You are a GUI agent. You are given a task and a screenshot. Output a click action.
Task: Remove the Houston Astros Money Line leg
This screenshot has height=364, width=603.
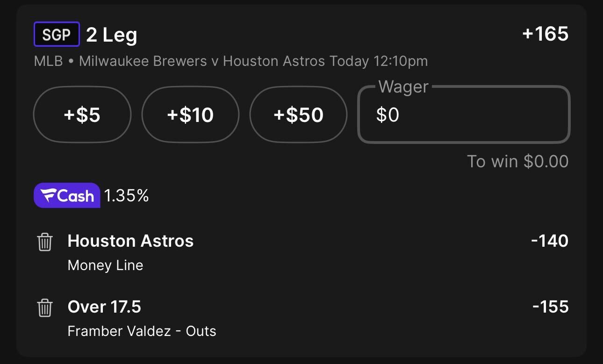tap(45, 243)
